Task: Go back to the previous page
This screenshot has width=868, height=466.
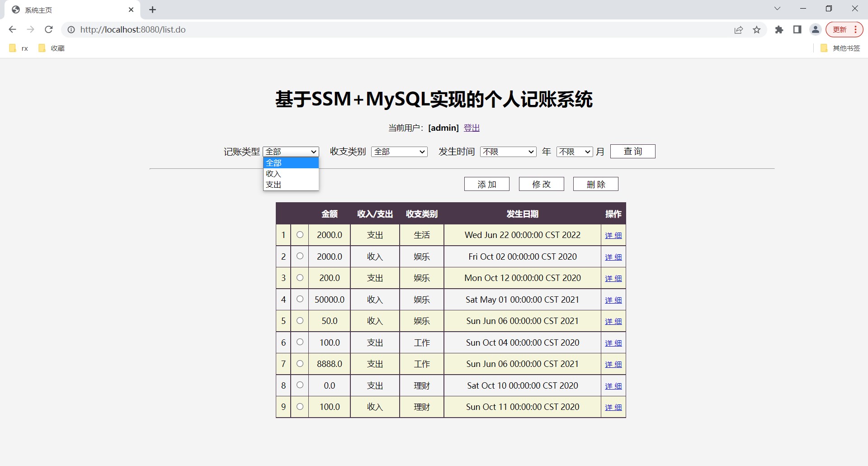Action: (x=12, y=29)
